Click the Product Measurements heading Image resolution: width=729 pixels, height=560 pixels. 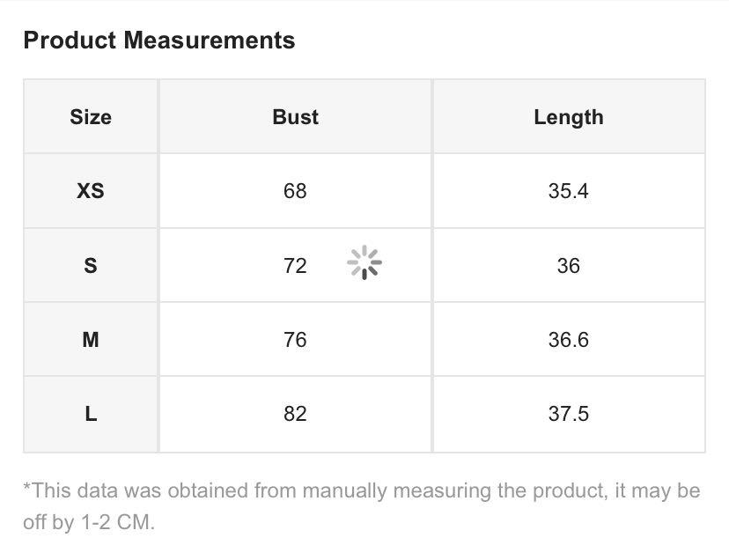[x=159, y=40]
